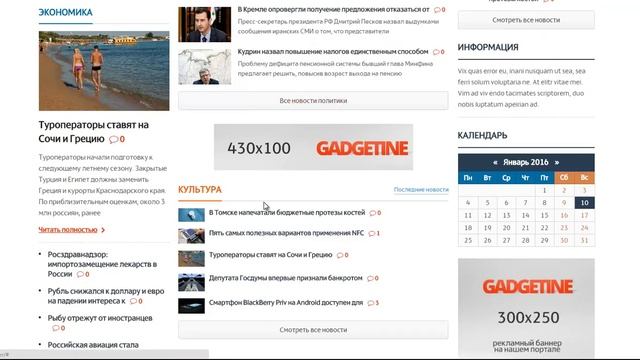Open thumbnail for BlackBerry Priv article
The width and height of the screenshot is (640, 360).
pyautogui.click(x=191, y=306)
